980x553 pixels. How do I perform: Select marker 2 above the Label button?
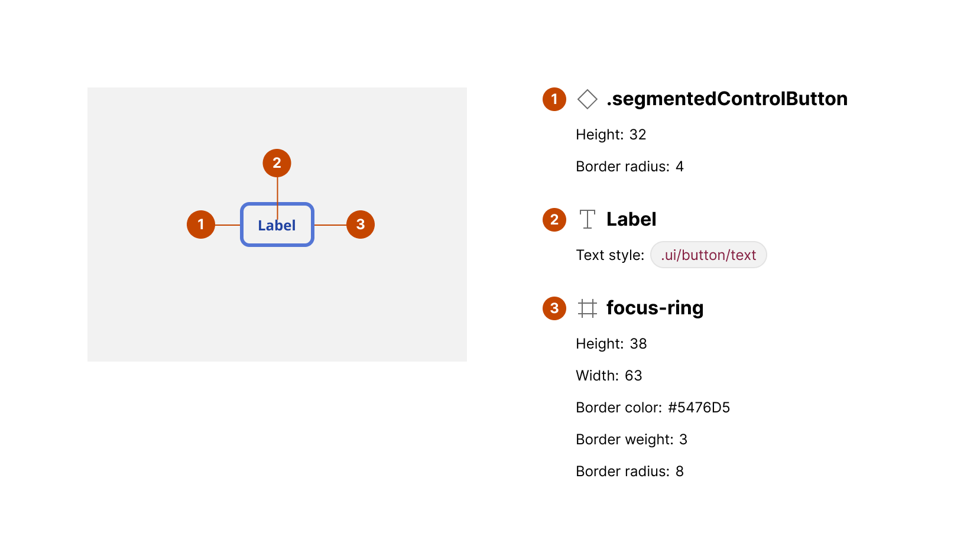[x=277, y=163]
